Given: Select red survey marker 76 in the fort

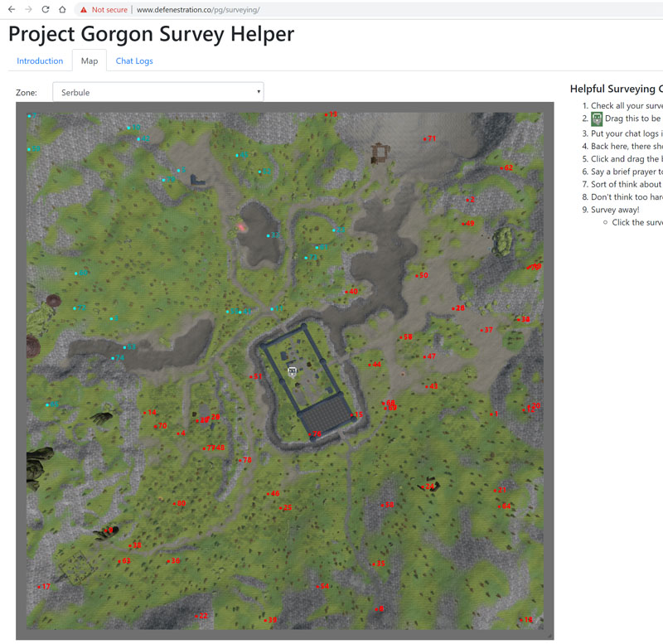Looking at the screenshot, I should (314, 433).
